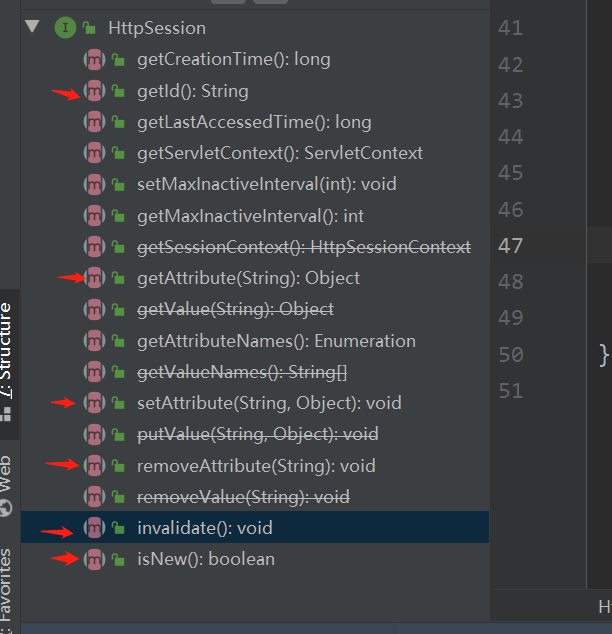Click method icon for getAttribute(String)
This screenshot has width=612, height=634.
click(94, 278)
